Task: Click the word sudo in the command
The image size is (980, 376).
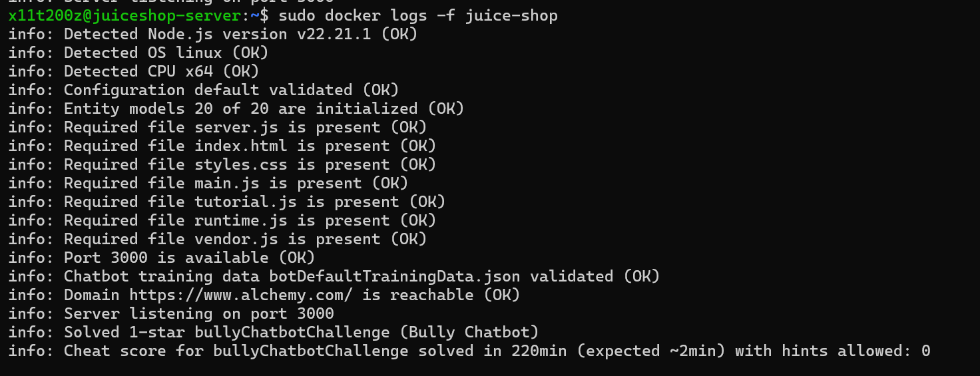Action: [x=297, y=15]
